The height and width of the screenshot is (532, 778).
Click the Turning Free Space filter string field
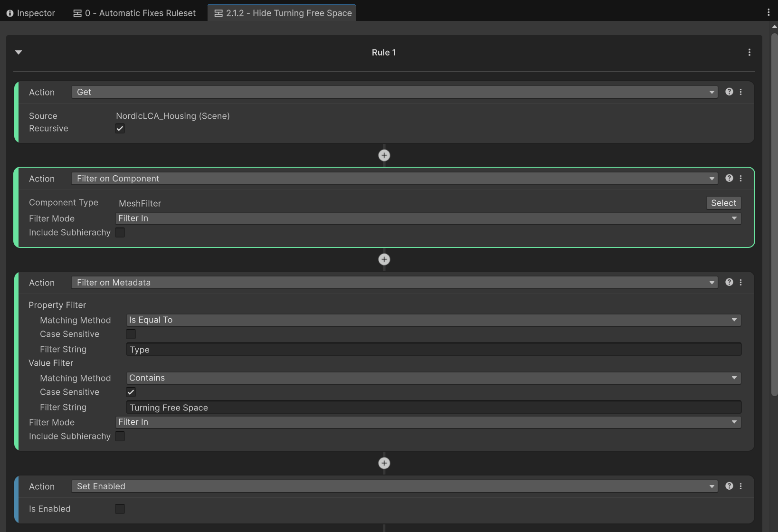click(x=433, y=408)
